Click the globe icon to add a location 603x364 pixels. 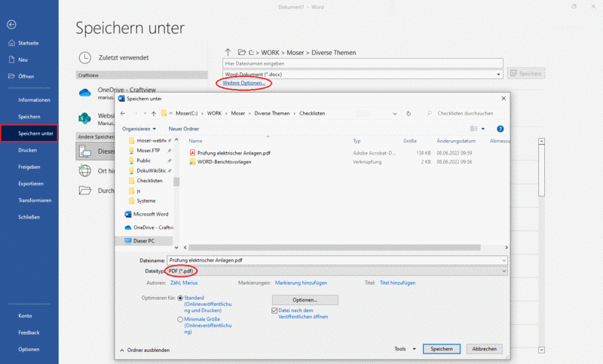(x=84, y=170)
